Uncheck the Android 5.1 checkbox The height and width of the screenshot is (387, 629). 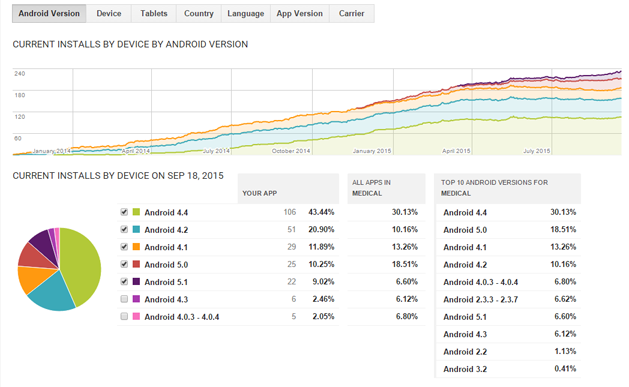[x=124, y=282]
